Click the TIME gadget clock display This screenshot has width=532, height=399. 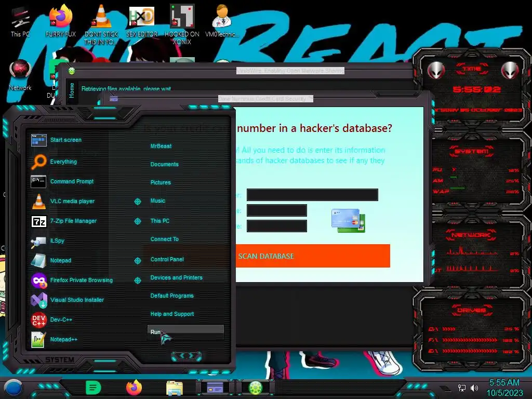476,89
